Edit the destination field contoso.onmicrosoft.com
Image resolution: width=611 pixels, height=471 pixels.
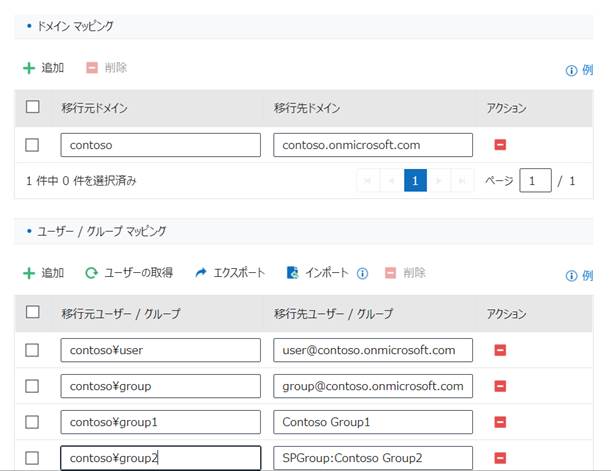(x=373, y=145)
